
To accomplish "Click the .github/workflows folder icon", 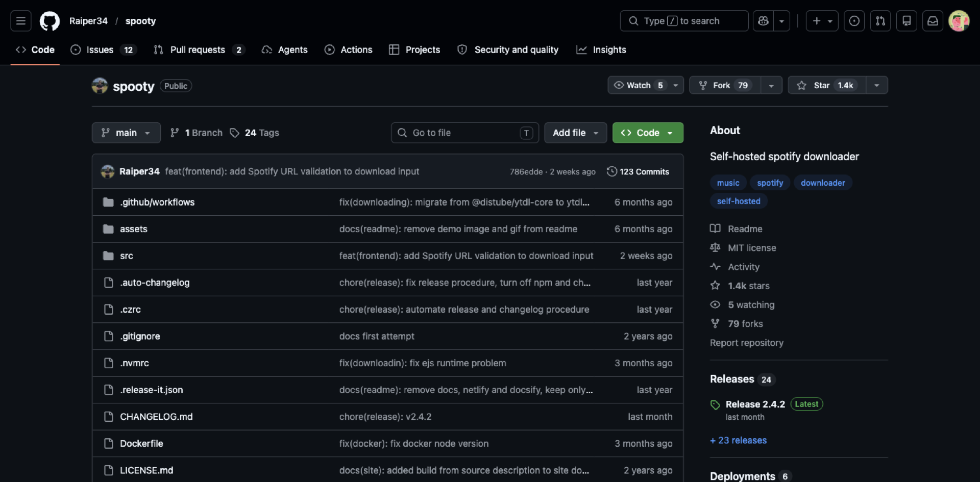I will coord(108,202).
